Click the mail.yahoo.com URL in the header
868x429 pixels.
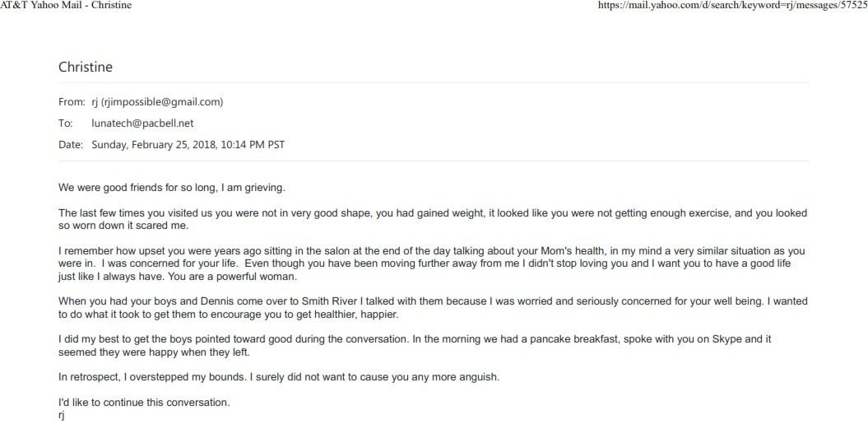[x=732, y=6]
